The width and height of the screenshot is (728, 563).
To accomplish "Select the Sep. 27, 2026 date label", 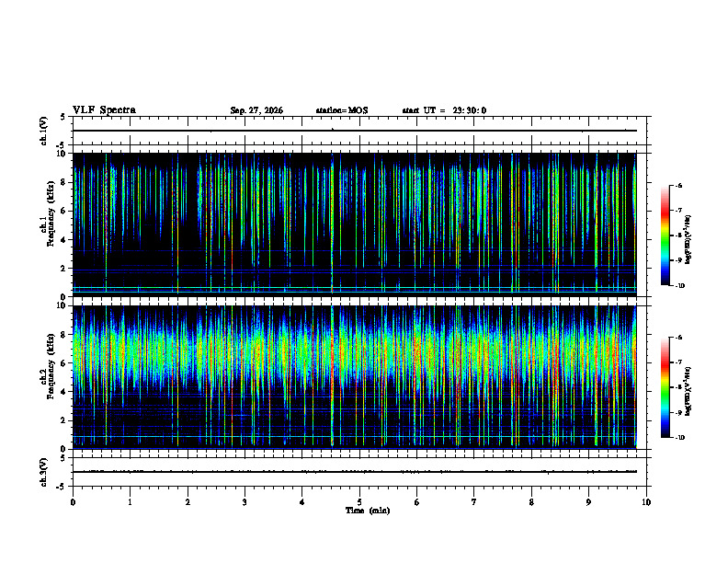I will click(x=256, y=110).
